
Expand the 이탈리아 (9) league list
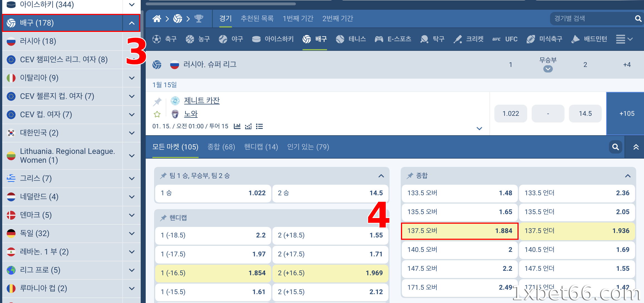pyautogui.click(x=132, y=78)
